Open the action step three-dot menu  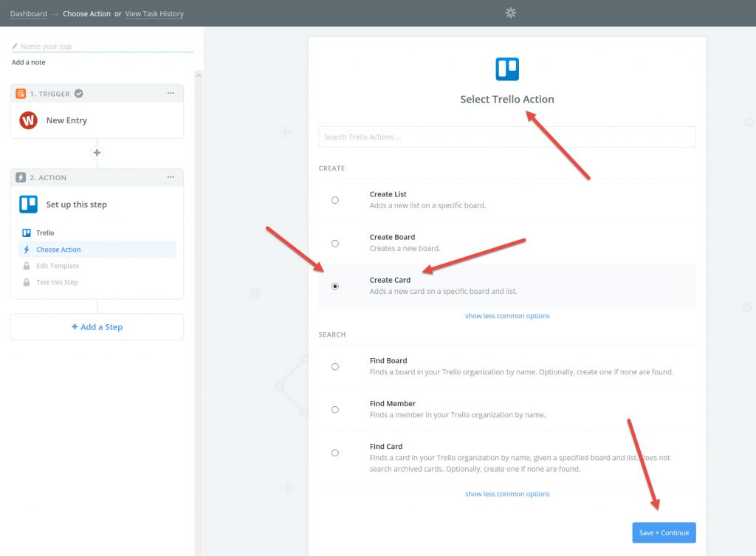(171, 178)
